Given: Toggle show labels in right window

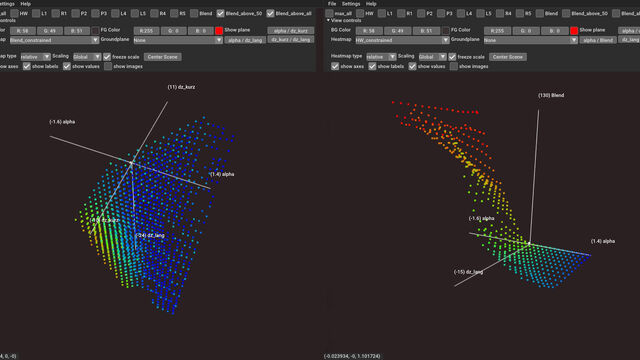Looking at the screenshot, I should pyautogui.click(x=372, y=66).
